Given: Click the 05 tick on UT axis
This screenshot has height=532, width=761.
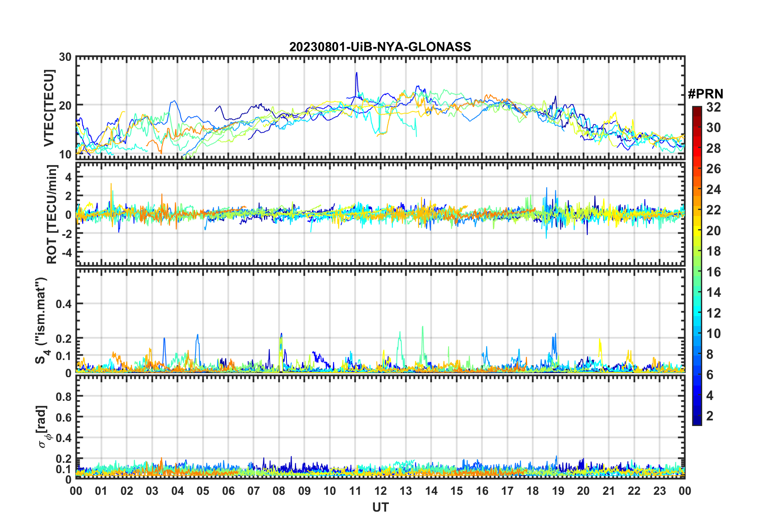Looking at the screenshot, I should tap(203, 491).
